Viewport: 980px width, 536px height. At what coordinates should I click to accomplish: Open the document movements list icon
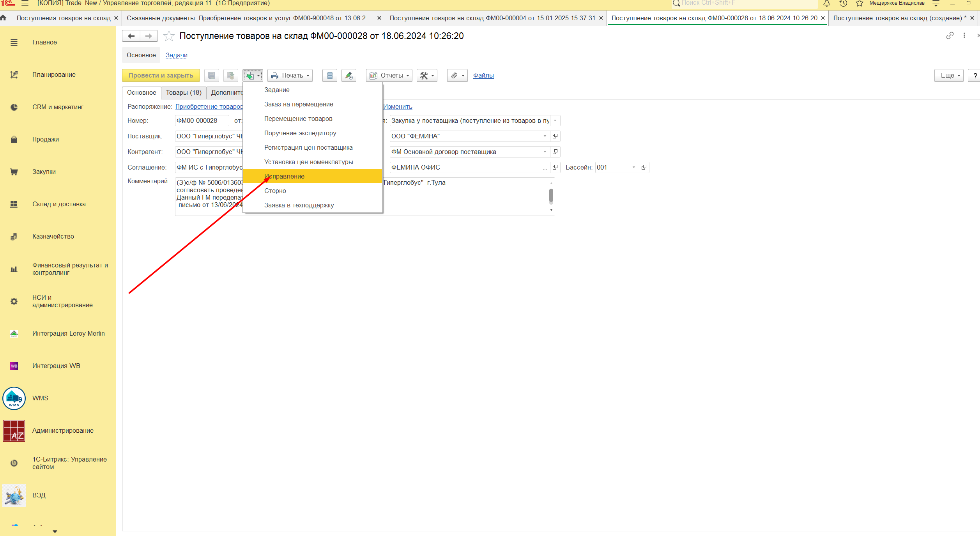[330, 76]
